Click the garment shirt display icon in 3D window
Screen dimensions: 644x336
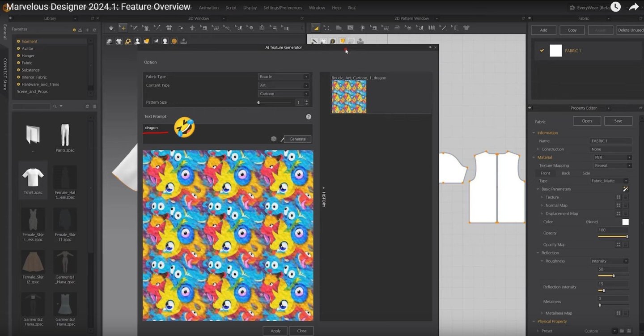(x=119, y=41)
